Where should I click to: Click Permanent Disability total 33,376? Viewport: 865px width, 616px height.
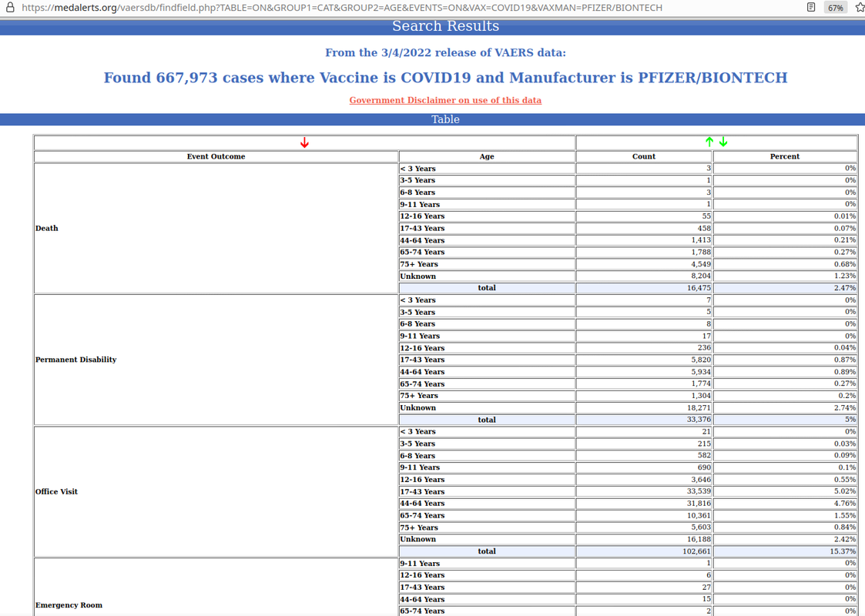click(644, 420)
